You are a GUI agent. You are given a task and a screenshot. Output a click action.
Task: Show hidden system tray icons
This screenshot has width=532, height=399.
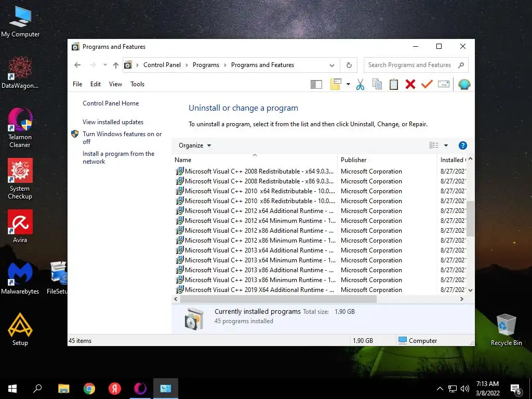440,389
